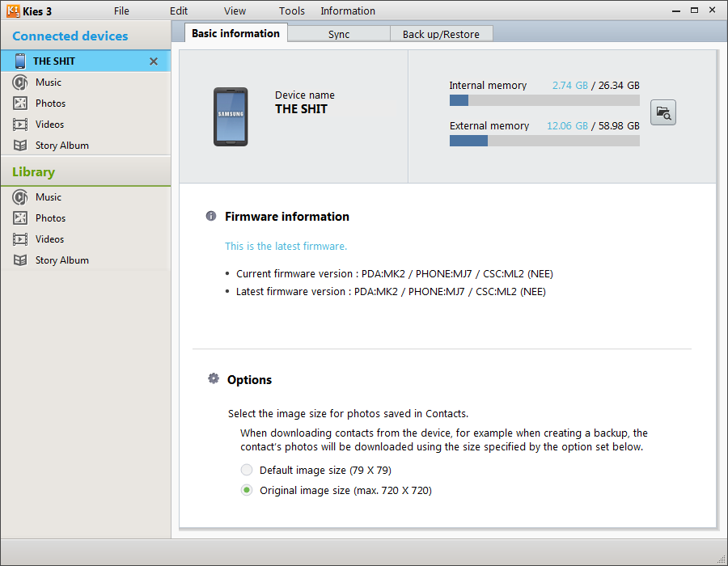Disconnect device with the X next to THE SHIT
Image resolution: width=728 pixels, height=566 pixels.
tap(154, 61)
